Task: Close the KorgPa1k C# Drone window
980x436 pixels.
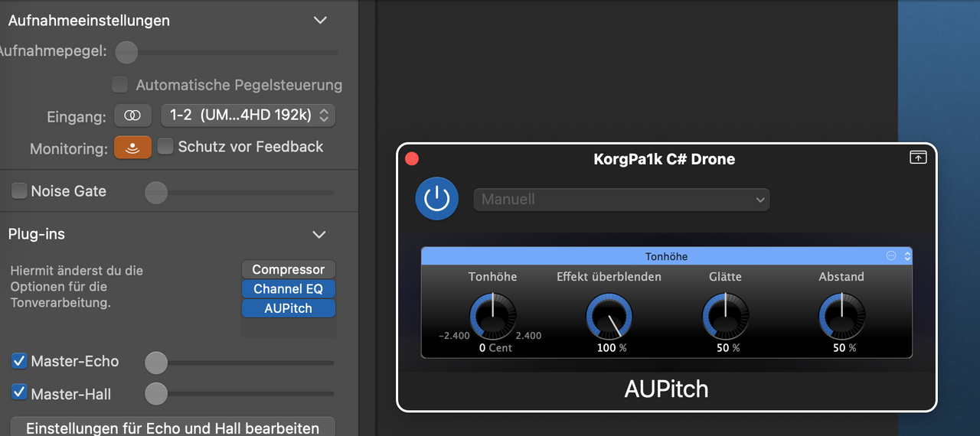Action: click(412, 159)
